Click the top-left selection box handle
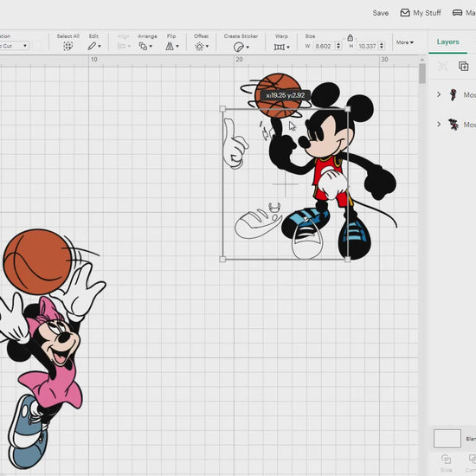476x476 pixels. [x=222, y=109]
